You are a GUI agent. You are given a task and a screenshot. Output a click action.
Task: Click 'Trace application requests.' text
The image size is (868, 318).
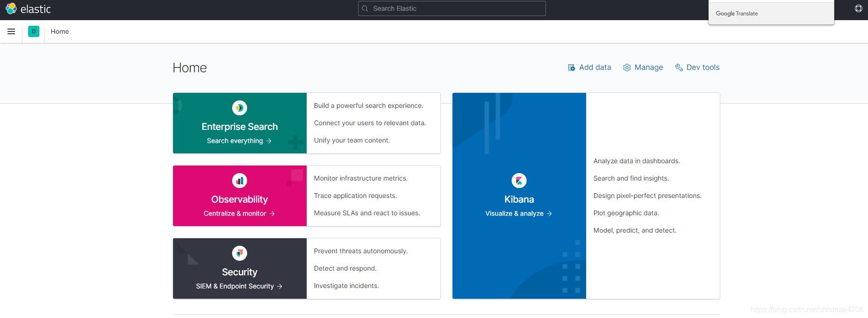coord(355,196)
